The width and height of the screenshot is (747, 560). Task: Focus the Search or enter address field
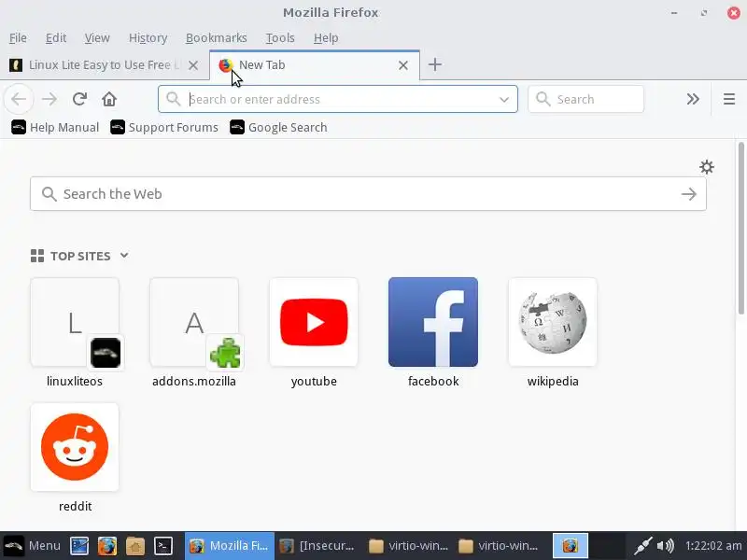pos(338,99)
